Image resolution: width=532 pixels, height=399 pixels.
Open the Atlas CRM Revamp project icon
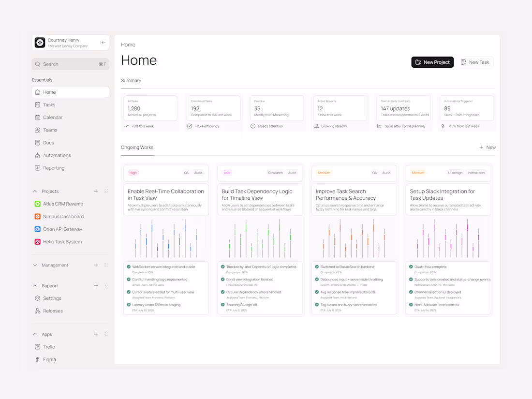pos(38,204)
